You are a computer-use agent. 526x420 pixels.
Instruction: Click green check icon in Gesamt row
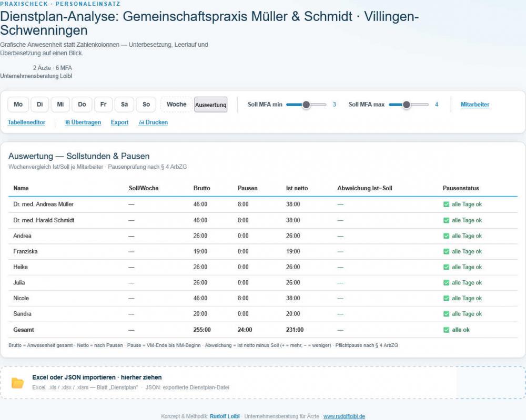446,330
